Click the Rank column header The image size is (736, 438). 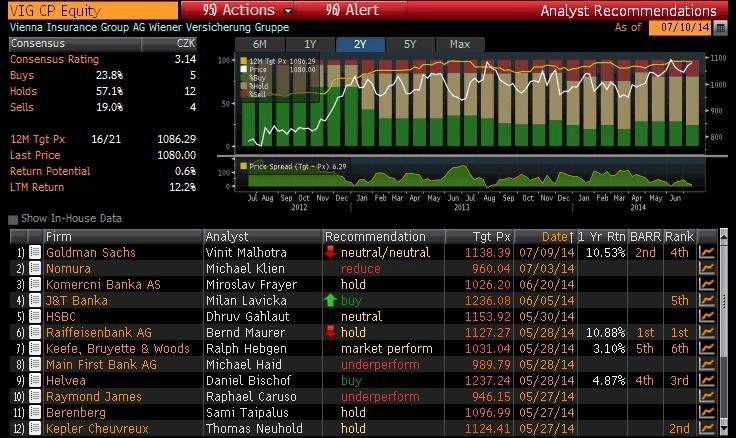tap(680, 236)
